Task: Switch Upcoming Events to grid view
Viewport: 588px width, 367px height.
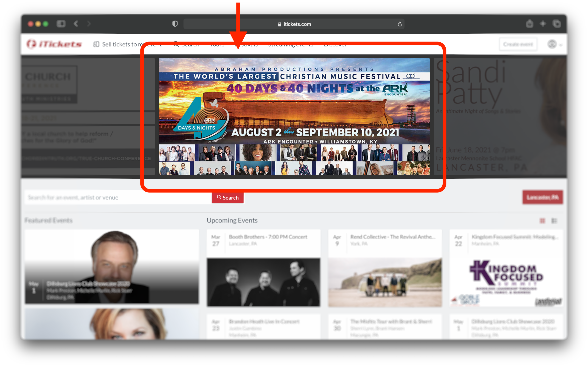Action: click(542, 221)
